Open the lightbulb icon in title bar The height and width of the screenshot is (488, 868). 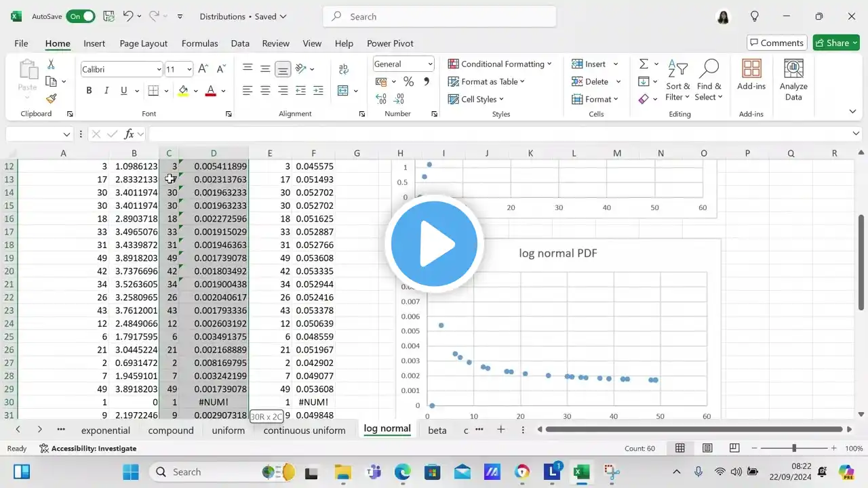click(755, 16)
